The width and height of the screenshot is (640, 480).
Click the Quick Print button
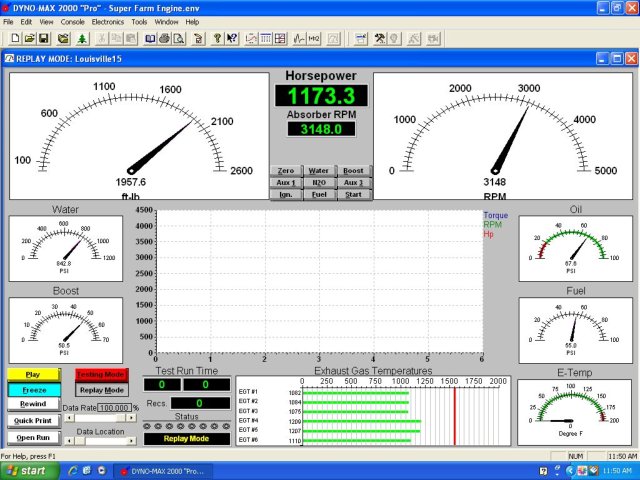coord(33,420)
